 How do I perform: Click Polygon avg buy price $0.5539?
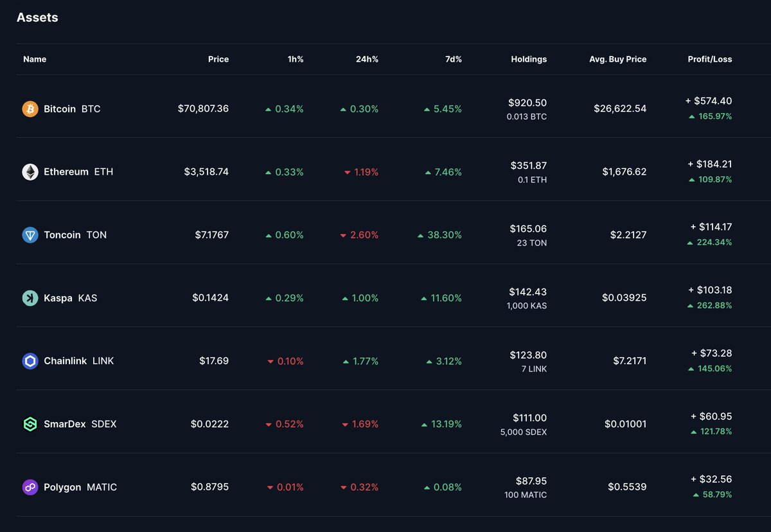coord(628,487)
